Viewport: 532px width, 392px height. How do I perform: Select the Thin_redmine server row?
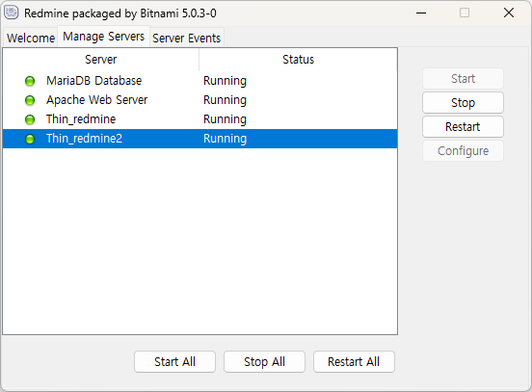tap(199, 119)
